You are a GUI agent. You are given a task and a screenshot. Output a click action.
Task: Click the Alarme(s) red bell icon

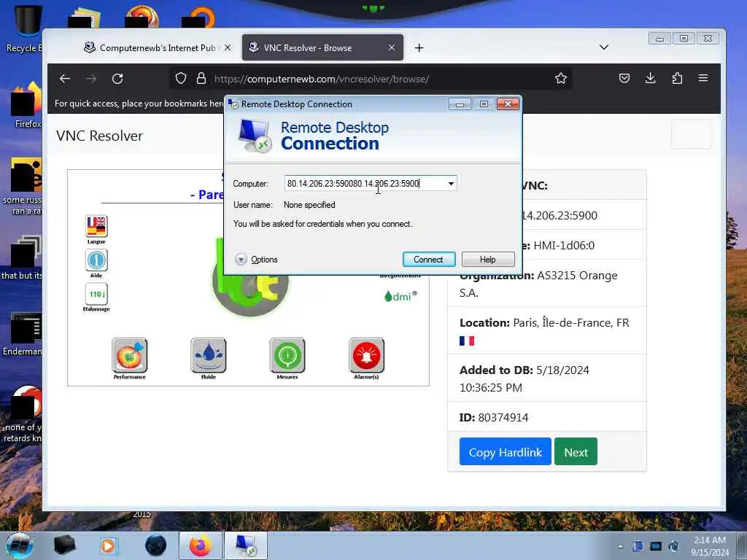click(366, 355)
